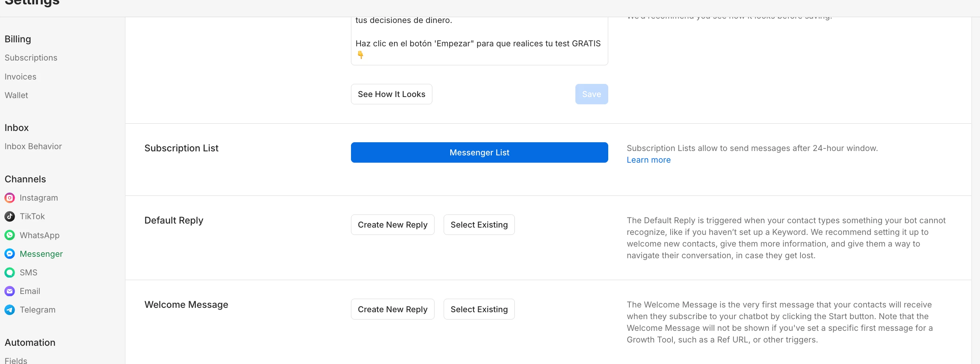This screenshot has width=980, height=364.
Task: Open the Wallet settings page
Action: click(x=16, y=95)
